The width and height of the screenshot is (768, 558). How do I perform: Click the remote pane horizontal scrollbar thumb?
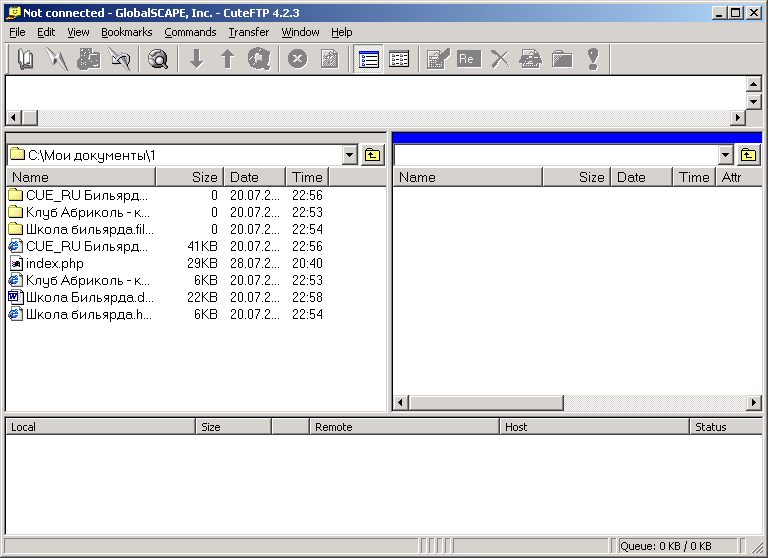point(486,403)
